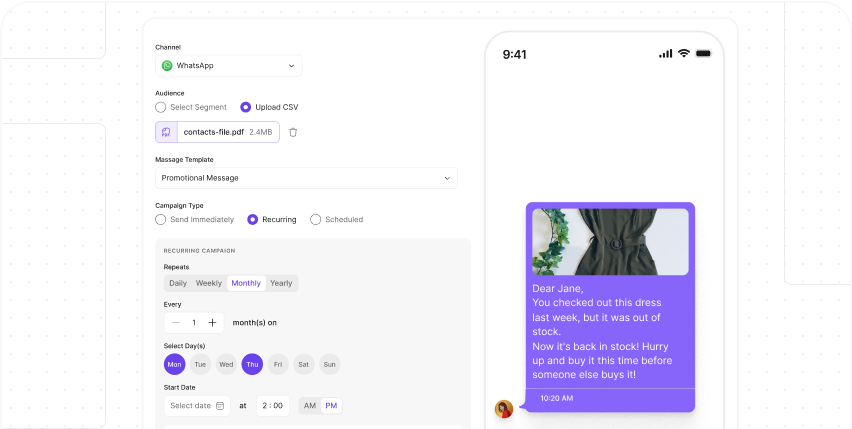This screenshot has height=429, width=852.
Task: Click the 2 : 00 time field
Action: [x=273, y=406]
